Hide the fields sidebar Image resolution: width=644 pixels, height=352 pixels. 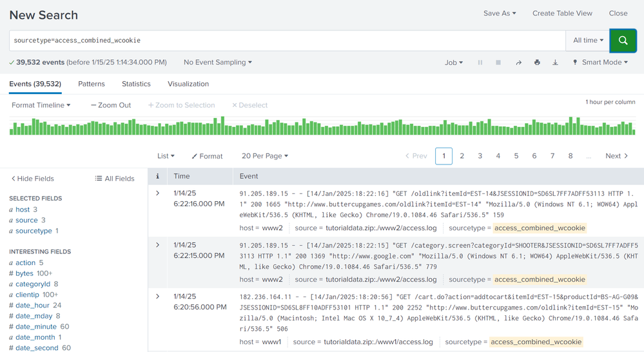[33, 179]
